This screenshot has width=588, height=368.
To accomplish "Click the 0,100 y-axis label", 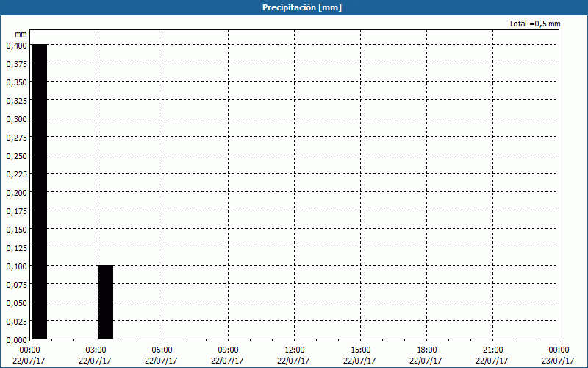I will (x=16, y=266).
